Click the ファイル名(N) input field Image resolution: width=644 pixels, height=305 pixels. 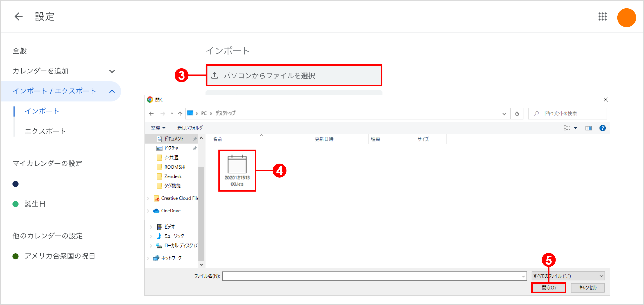(372, 276)
